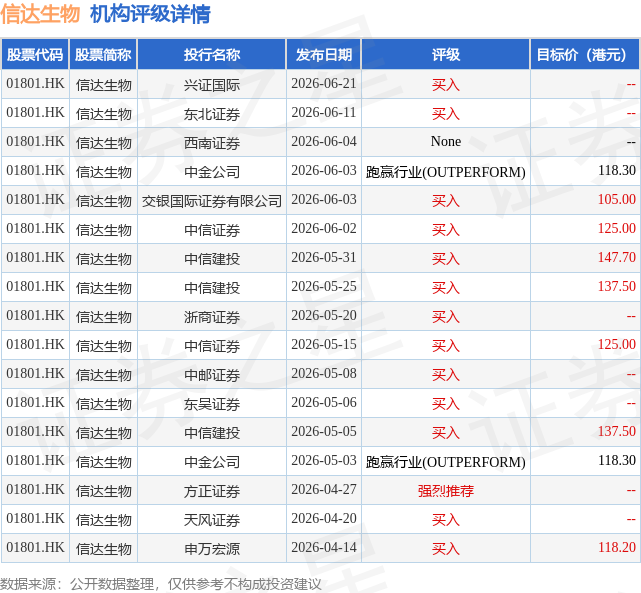Click the 评级 column header
Image resolution: width=641 pixels, height=593 pixels.
click(446, 54)
